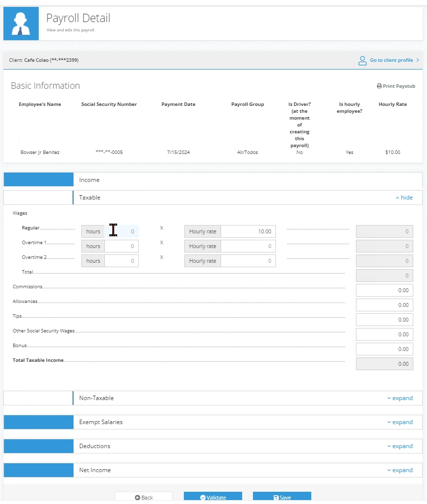This screenshot has width=427, height=504.
Task: Click the payroll group value All/Todos
Action: (x=248, y=152)
